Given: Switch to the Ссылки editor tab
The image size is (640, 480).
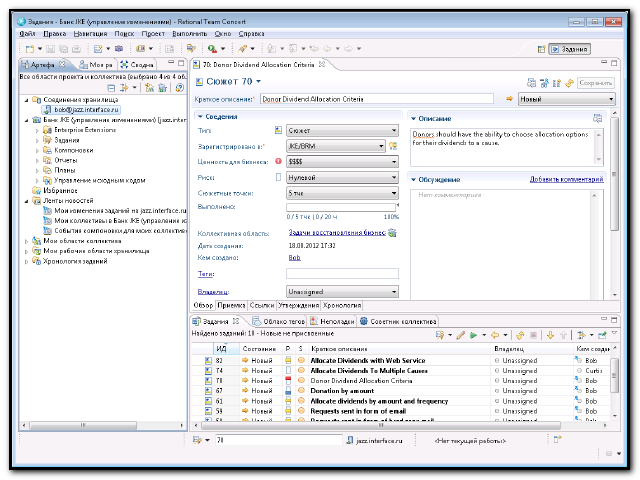Looking at the screenshot, I should tap(262, 305).
